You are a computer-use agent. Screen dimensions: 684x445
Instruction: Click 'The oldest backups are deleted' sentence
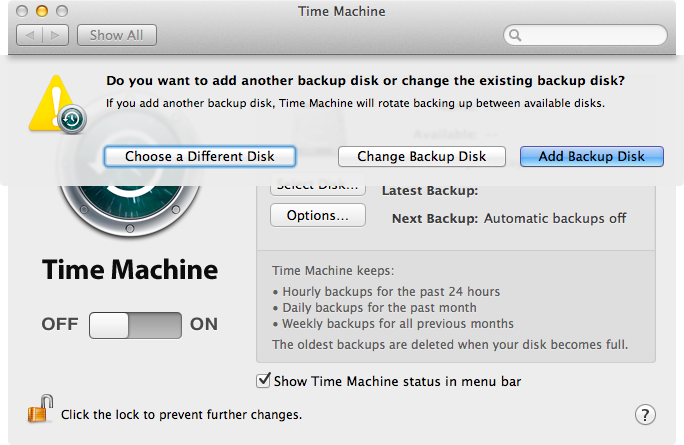coord(450,345)
